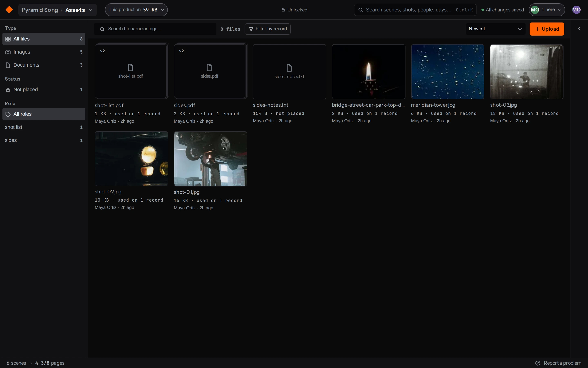Open meridian-tower.jpg thumbnail
The height and width of the screenshot is (368, 588).
coord(448,72)
